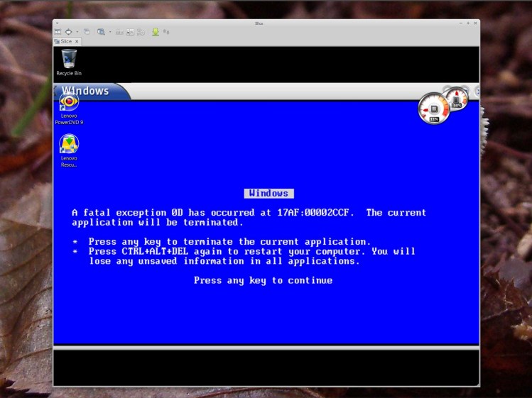Click the fatal exception 0D error line

click(x=249, y=213)
